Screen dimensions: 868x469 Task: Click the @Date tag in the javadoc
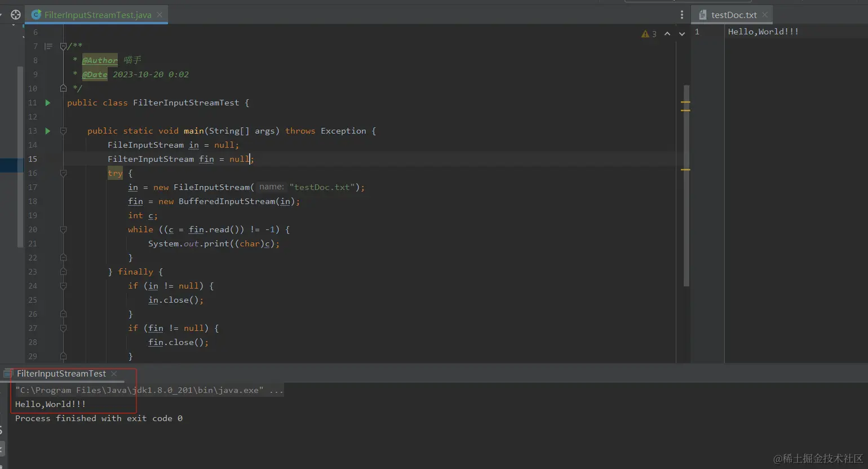tap(95, 74)
